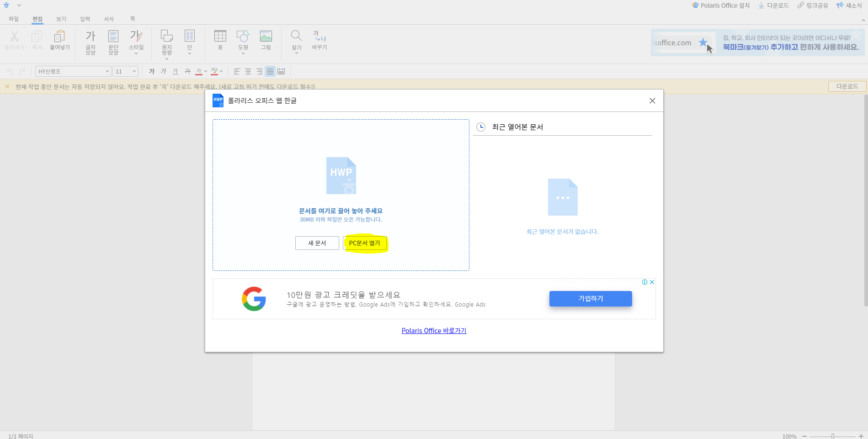Viewport: 868px width, 439px height.
Task: Click the PC문서 열기 button
Action: pyautogui.click(x=365, y=243)
